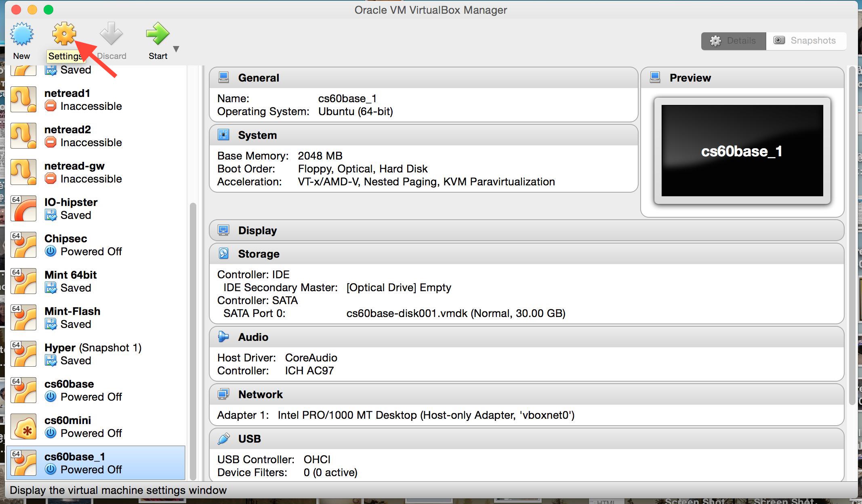Viewport: 862px width, 504px height.
Task: Select cs60mini in the VM list
Action: pos(96,426)
